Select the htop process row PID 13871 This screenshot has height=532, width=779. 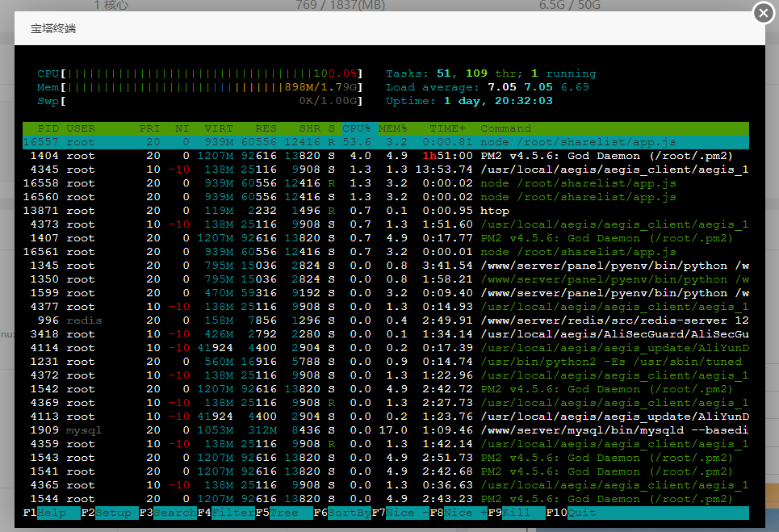pyautogui.click(x=386, y=212)
